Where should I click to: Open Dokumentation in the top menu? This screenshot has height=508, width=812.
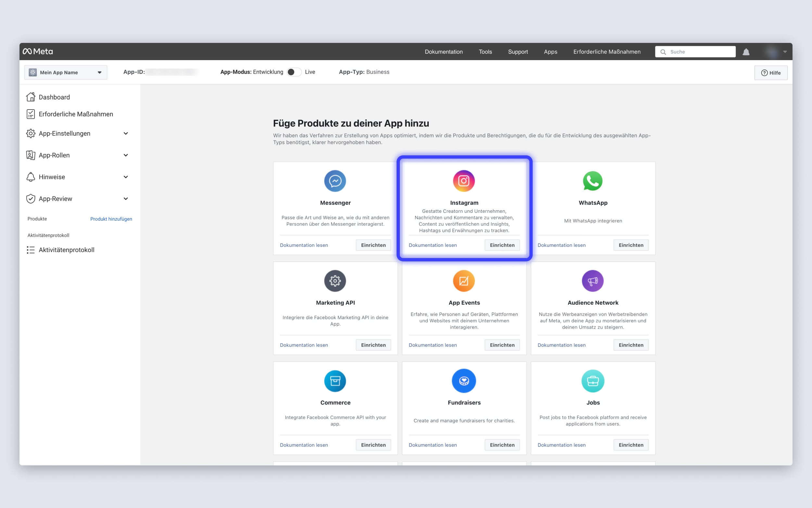click(x=443, y=52)
